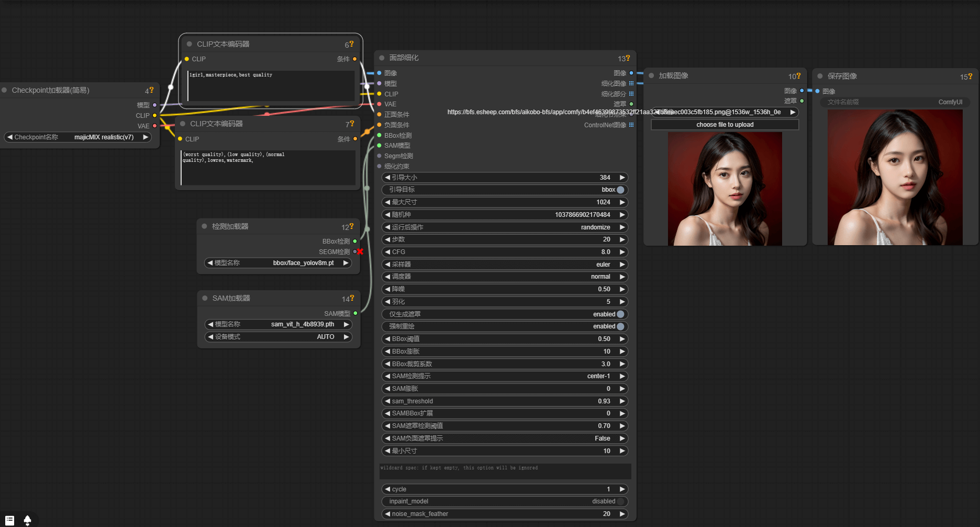Open the 设备模式 AUTO dropdown
980x527 pixels.
pos(278,337)
